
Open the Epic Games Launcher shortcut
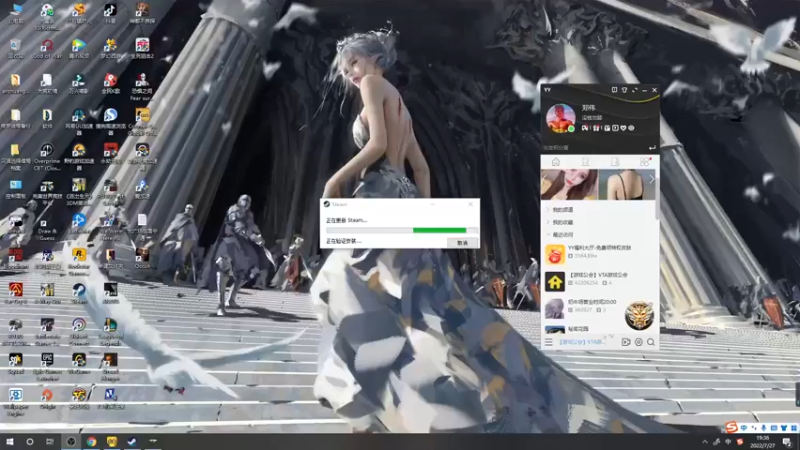(x=47, y=366)
